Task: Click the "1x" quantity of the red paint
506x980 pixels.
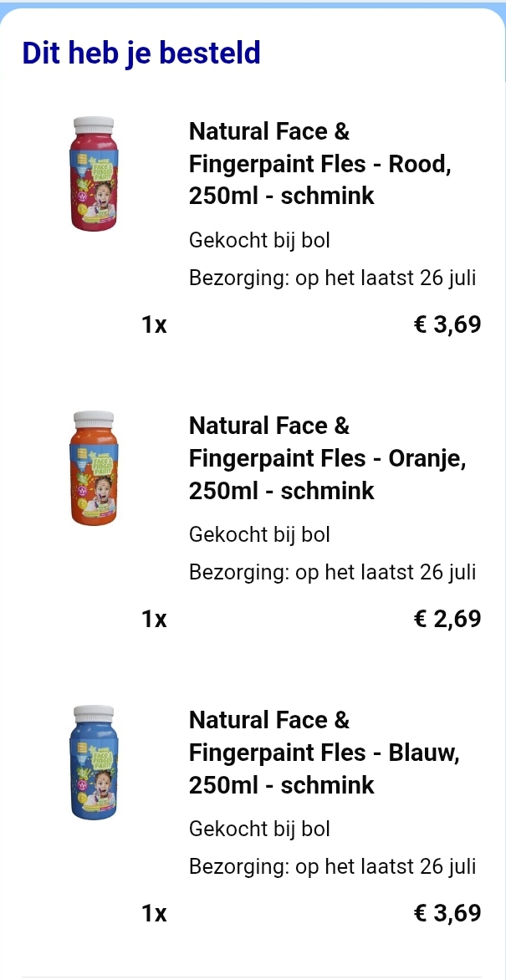Action: pyautogui.click(x=154, y=324)
